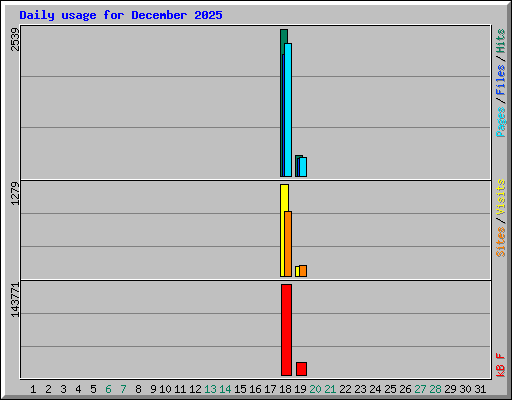The image size is (512, 400).
Task: Click the cyan Pages bar for day 18
Action: [288, 110]
